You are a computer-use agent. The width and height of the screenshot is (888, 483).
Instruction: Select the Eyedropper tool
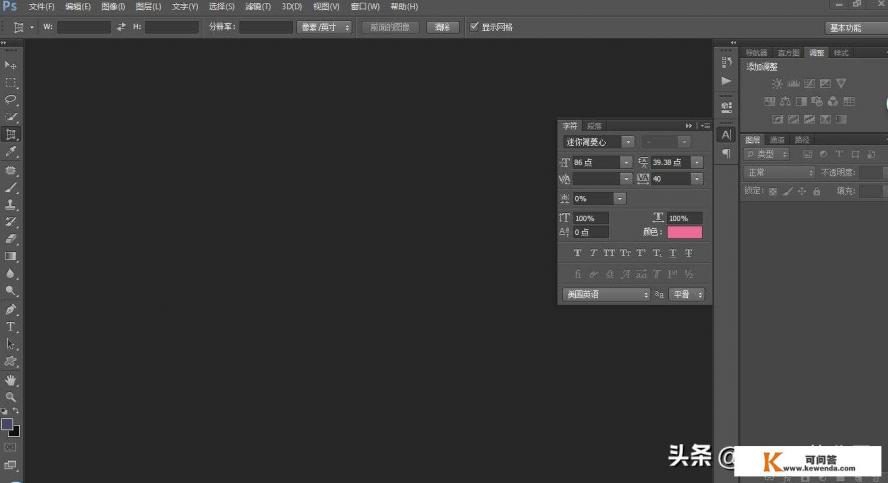tap(10, 151)
